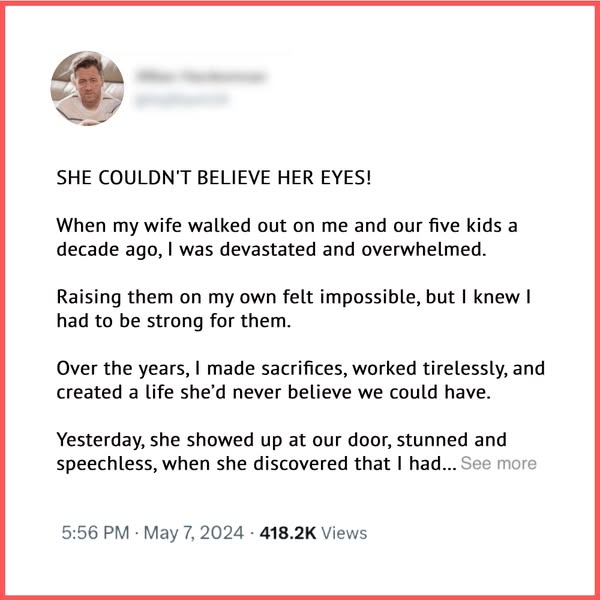The height and width of the screenshot is (600, 600).
Task: Click the Views label
Action: 345,533
